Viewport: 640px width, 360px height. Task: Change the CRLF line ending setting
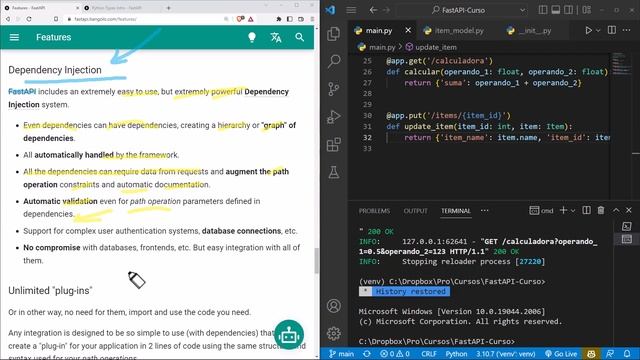click(x=429, y=354)
